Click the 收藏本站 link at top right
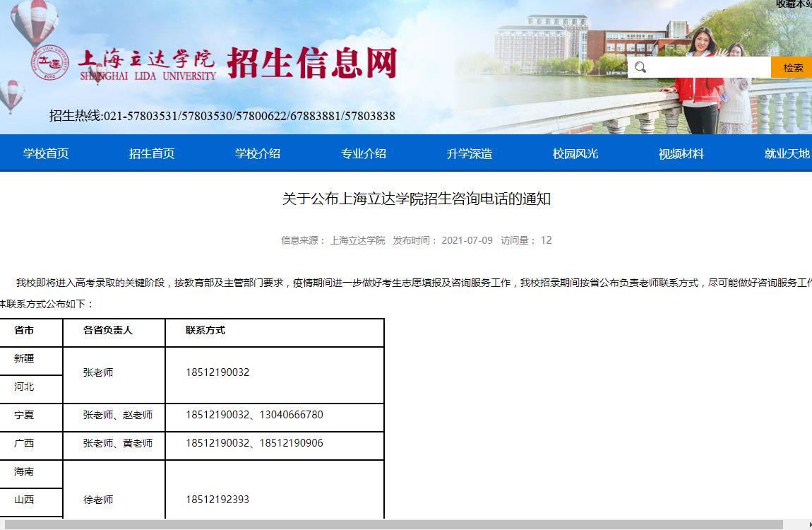Viewport: 812px width, 530px height. coord(794,4)
